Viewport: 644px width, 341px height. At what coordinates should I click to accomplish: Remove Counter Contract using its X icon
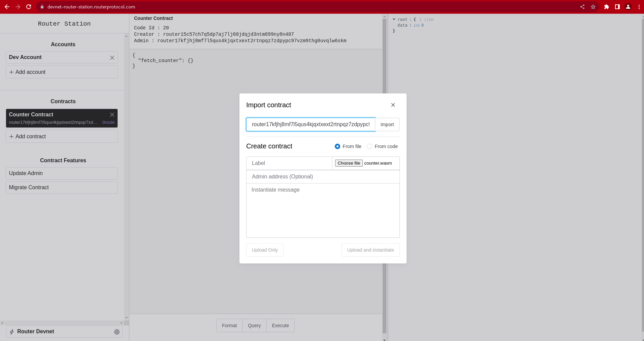[x=112, y=115]
